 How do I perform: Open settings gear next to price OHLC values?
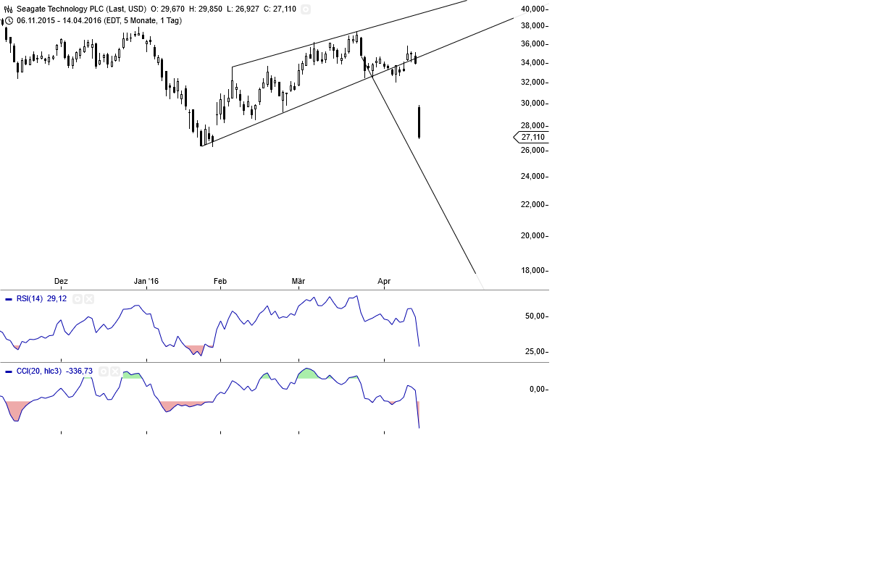[306, 9]
